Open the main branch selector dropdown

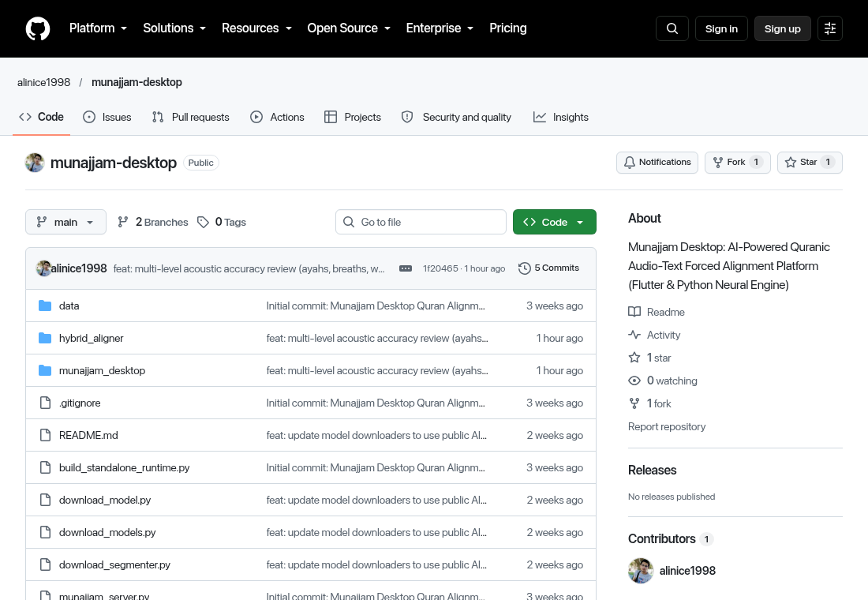65,222
